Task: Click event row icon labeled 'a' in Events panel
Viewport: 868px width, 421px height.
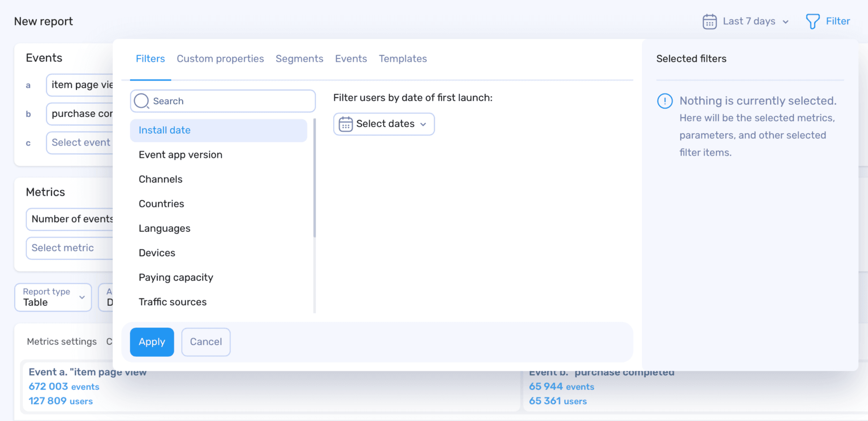Action: pyautogui.click(x=28, y=85)
